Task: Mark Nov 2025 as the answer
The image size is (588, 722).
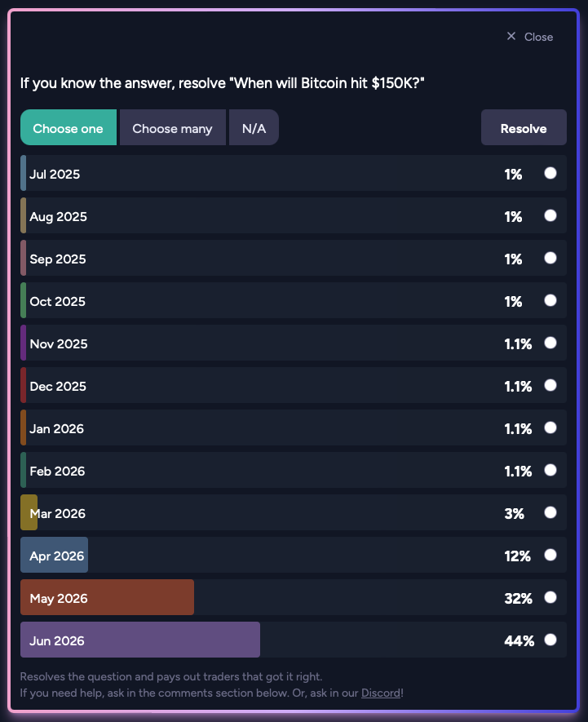Action: (550, 343)
